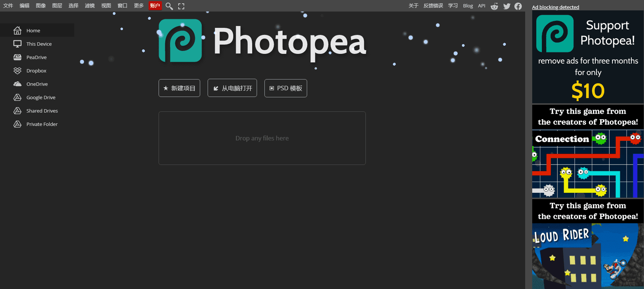Select OneDrive label
The height and width of the screenshot is (289, 644).
(37, 84)
